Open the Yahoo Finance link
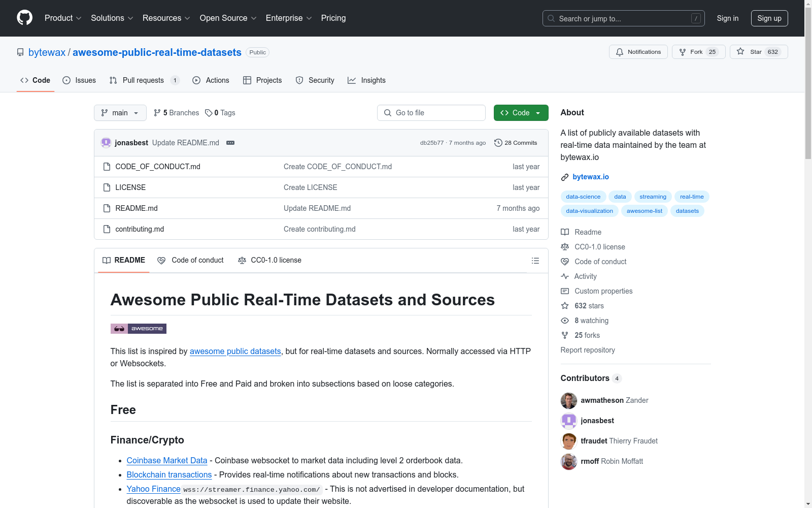This screenshot has width=812, height=508. tap(154, 489)
